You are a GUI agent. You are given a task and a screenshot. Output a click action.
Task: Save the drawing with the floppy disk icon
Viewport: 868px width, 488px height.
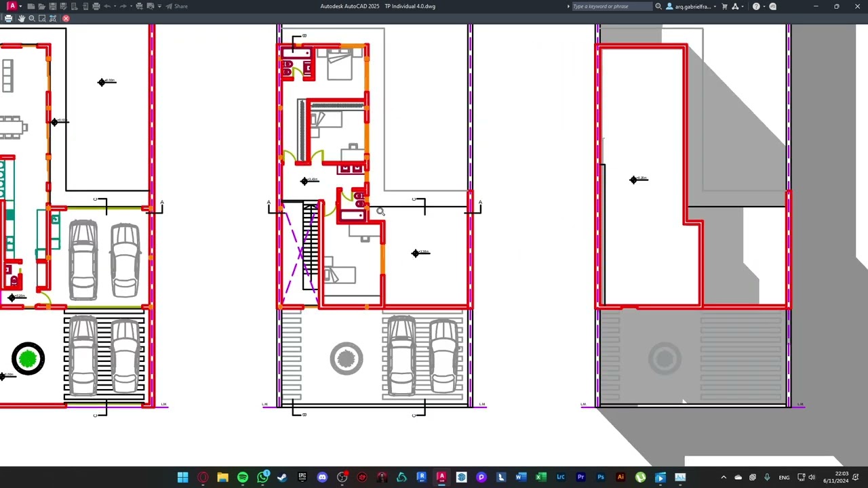(x=53, y=6)
